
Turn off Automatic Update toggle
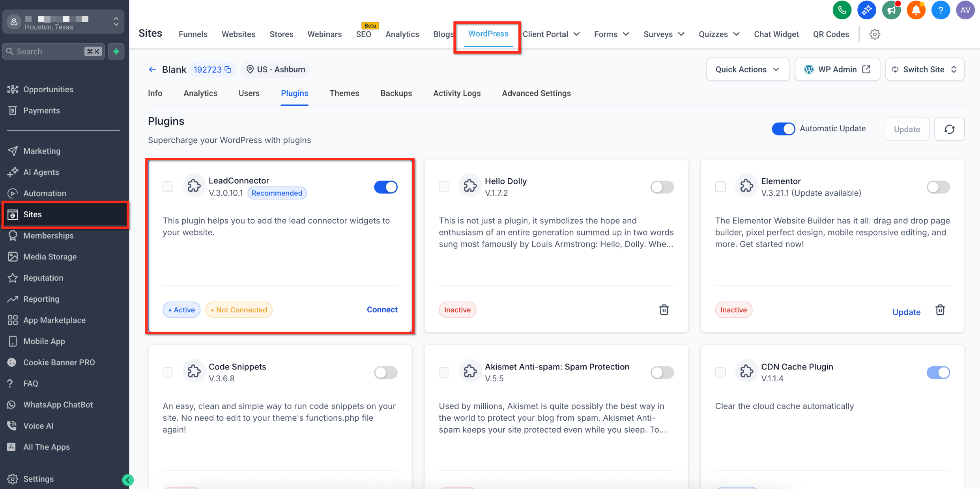click(783, 129)
